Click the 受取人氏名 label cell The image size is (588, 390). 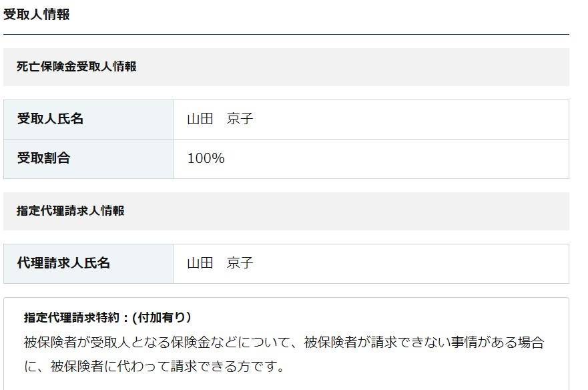pos(89,120)
